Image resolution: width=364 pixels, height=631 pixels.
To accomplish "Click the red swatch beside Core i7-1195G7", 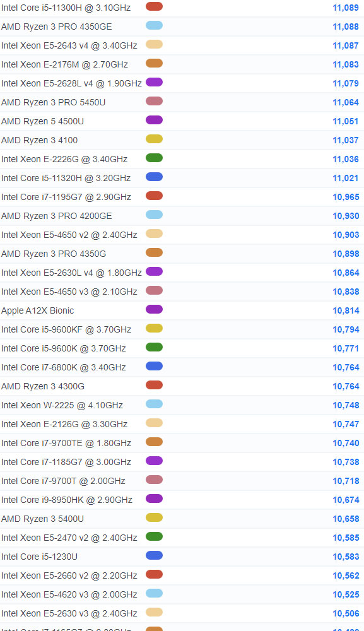I will click(154, 196).
